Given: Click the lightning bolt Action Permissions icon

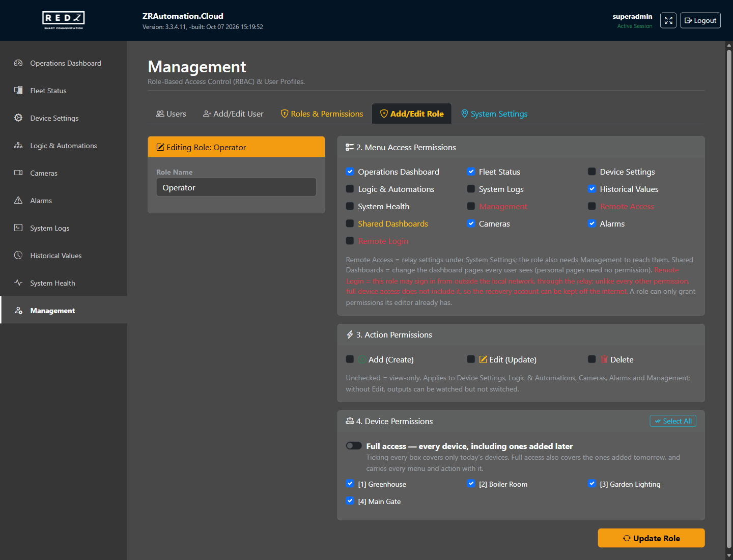Looking at the screenshot, I should click(350, 334).
